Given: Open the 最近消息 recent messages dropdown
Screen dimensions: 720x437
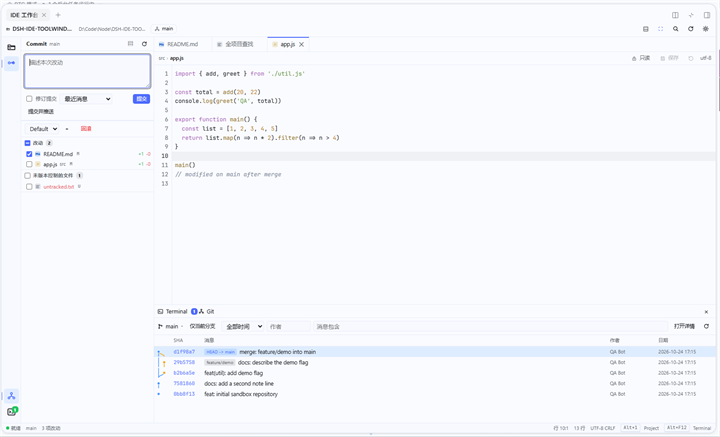Looking at the screenshot, I should [86, 99].
